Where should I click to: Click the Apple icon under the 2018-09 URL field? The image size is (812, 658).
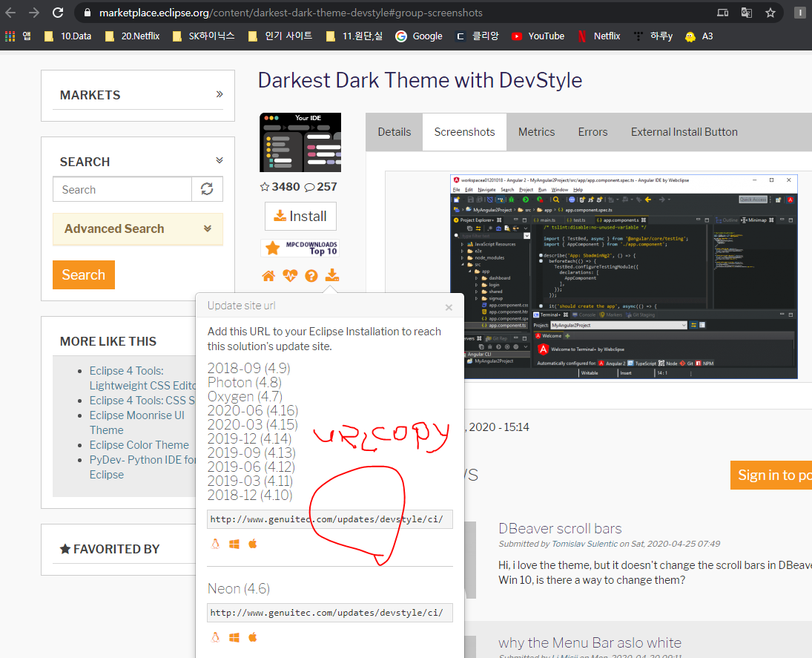[253, 544]
